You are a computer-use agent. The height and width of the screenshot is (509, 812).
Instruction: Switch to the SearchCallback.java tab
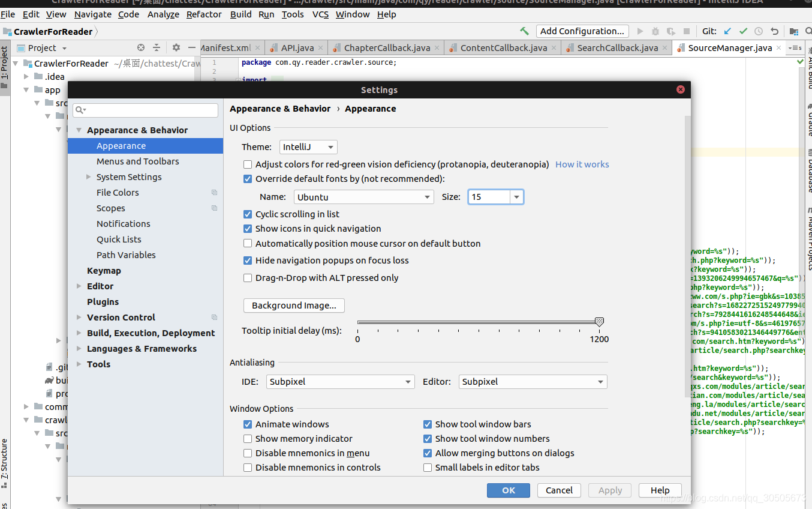tap(617, 48)
